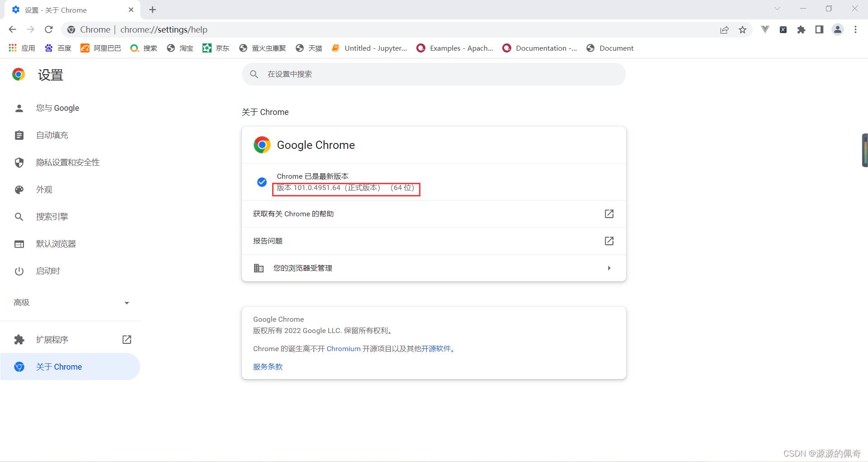Open the Extensions puzzle icon
This screenshot has width=868, height=462.
(x=801, y=29)
